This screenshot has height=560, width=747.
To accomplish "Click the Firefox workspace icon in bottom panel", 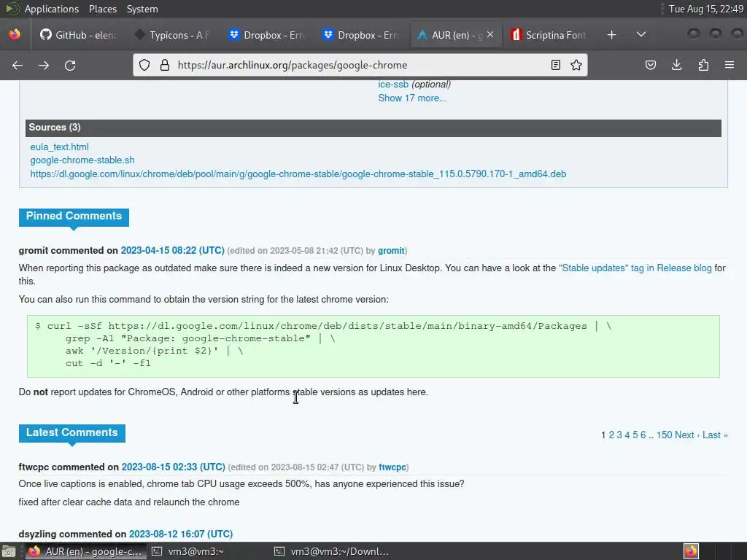I will tap(691, 551).
